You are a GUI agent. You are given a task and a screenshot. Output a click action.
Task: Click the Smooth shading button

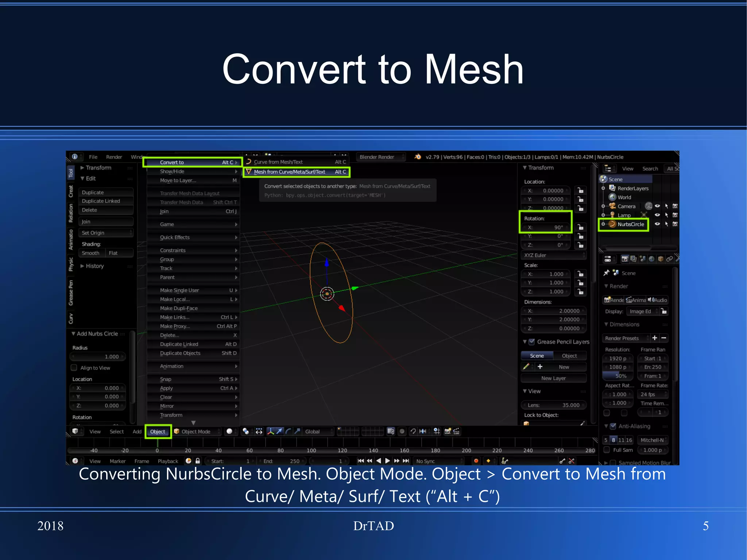click(92, 253)
